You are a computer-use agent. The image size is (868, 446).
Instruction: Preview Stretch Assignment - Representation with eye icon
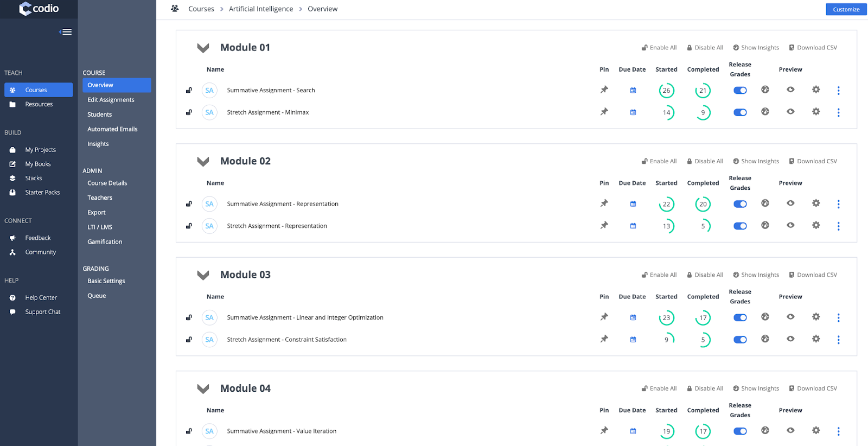[x=790, y=225]
